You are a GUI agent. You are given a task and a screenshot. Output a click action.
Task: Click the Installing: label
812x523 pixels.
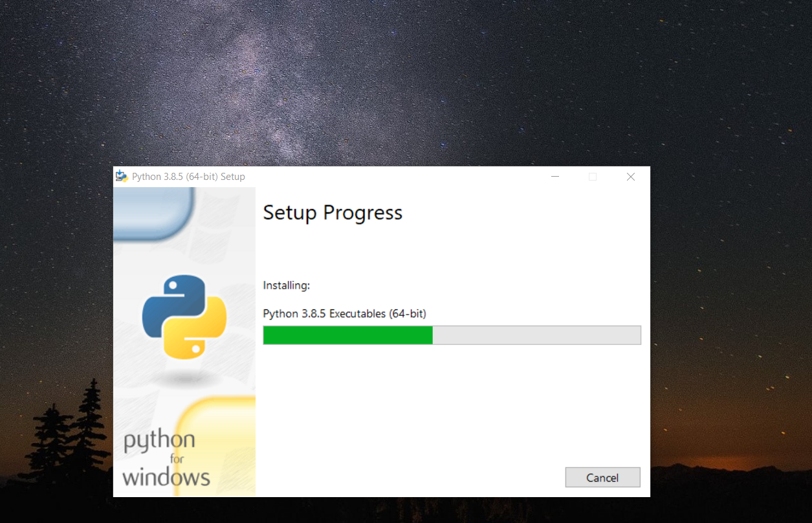click(287, 285)
